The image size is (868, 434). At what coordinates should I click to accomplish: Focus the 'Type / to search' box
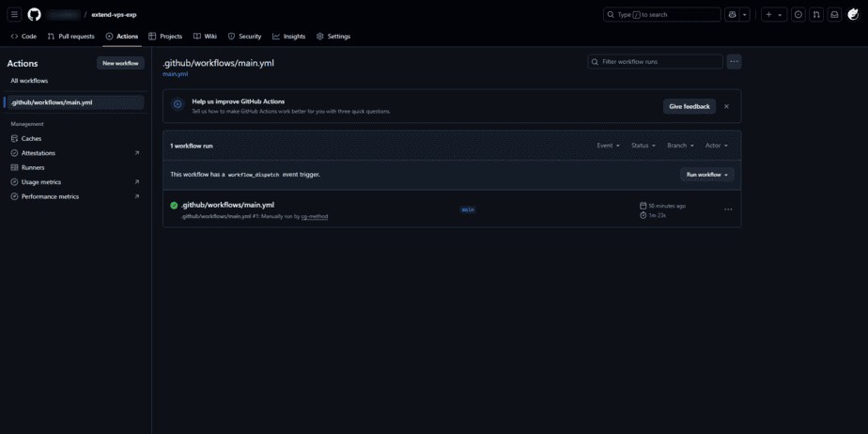coord(661,14)
